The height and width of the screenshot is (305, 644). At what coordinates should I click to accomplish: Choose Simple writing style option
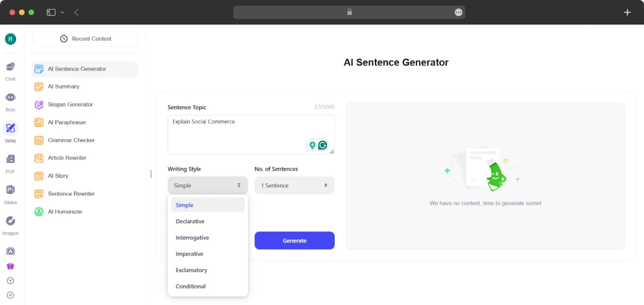point(208,205)
